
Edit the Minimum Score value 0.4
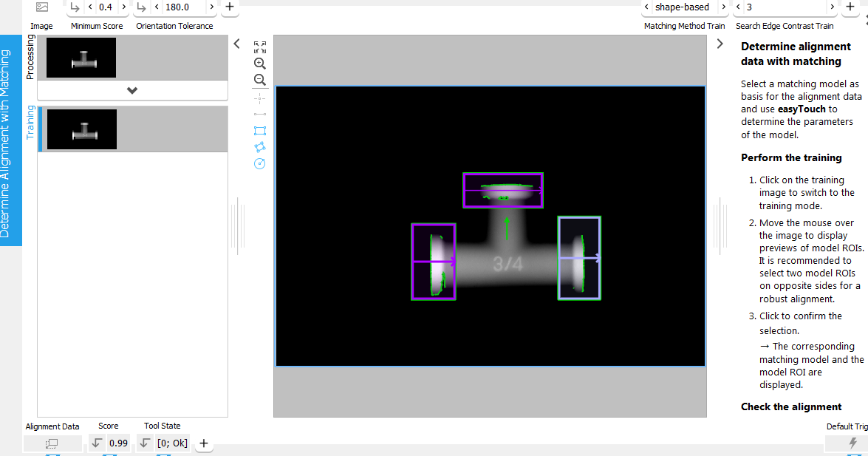106,7
